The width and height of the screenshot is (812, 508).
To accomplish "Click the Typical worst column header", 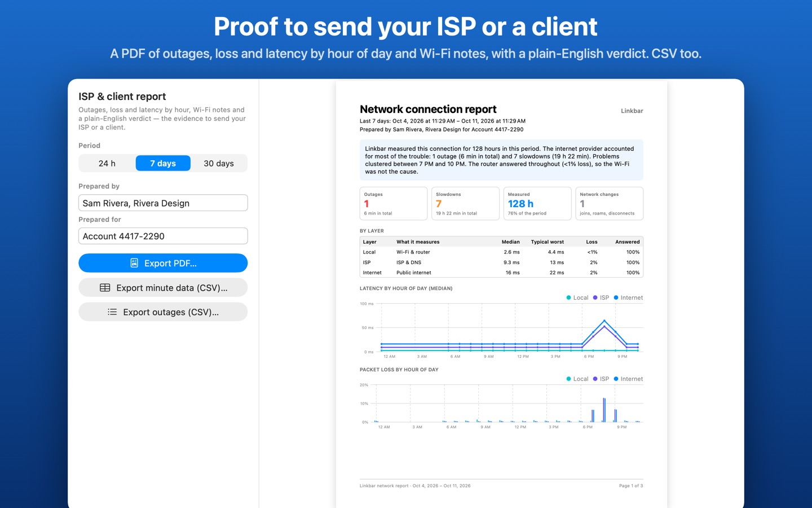I will (x=548, y=242).
